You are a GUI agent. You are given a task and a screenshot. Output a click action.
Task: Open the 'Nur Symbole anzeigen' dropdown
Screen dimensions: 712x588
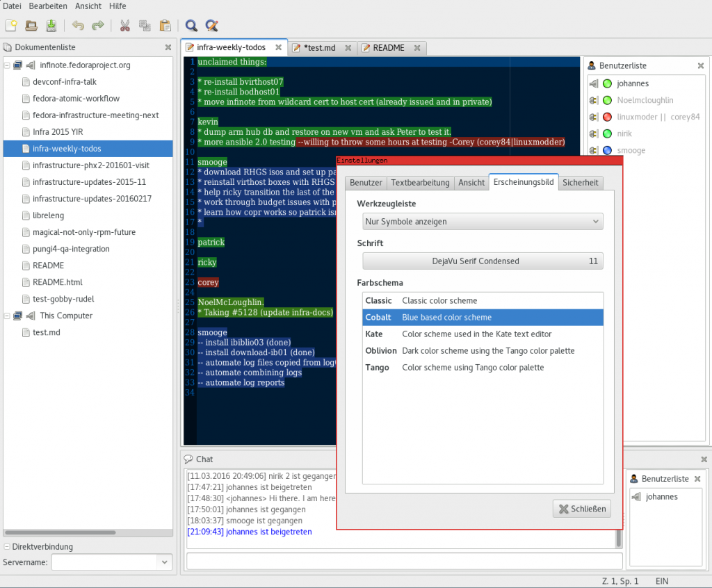tap(482, 222)
